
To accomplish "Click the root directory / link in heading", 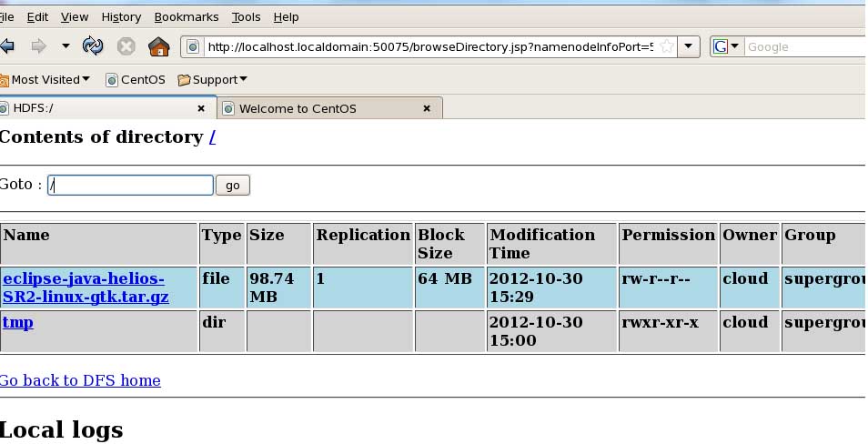I will coord(213,136).
